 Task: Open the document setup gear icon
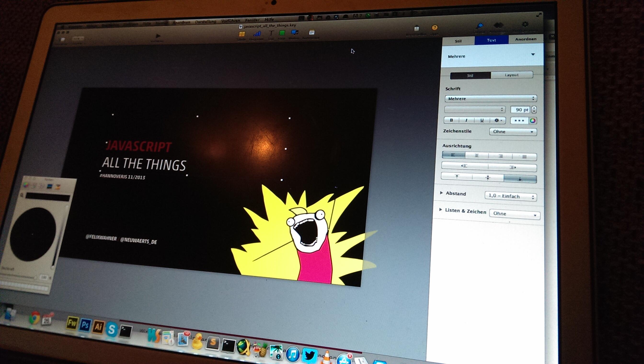click(x=525, y=24)
